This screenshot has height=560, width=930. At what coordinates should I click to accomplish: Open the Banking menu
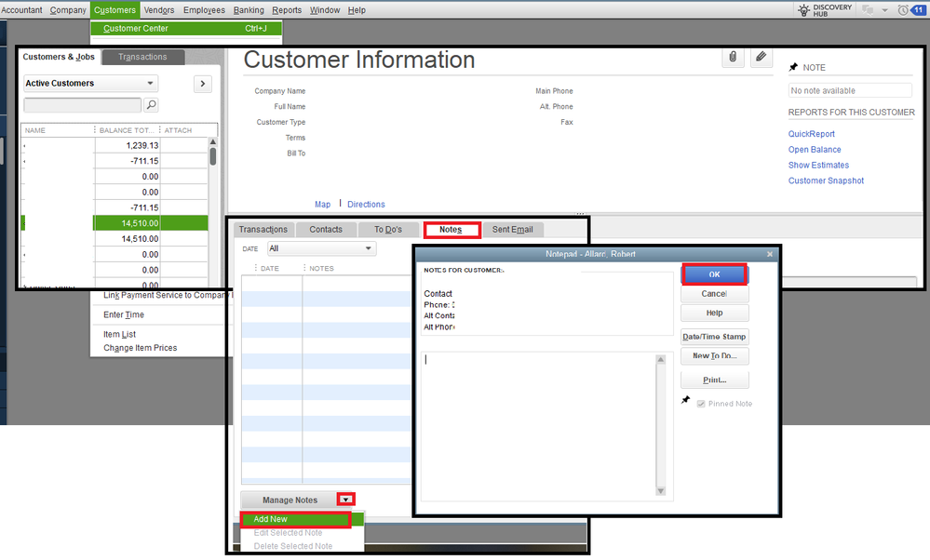click(x=249, y=10)
